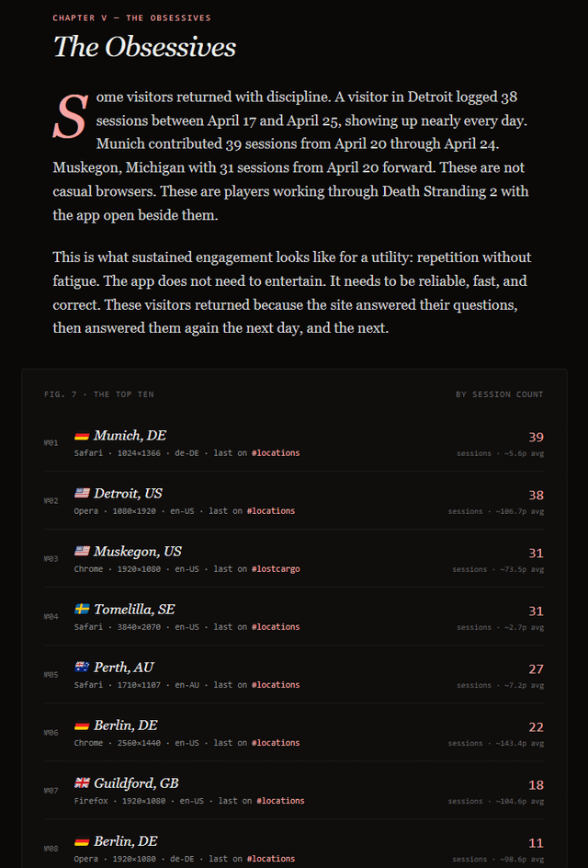Click the Swedish flag next to Tomelilla
Image resolution: width=588 pixels, height=868 pixels.
coord(82,610)
